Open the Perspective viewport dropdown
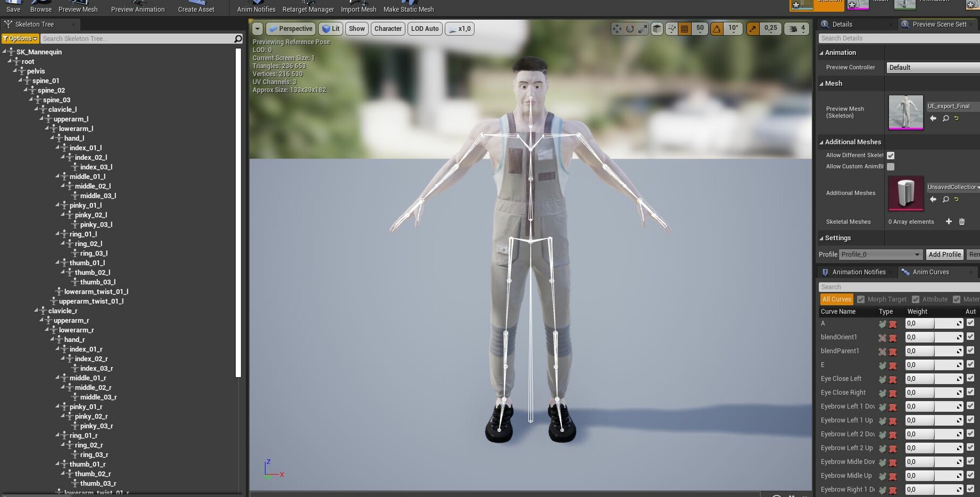The image size is (980, 497). coord(291,28)
